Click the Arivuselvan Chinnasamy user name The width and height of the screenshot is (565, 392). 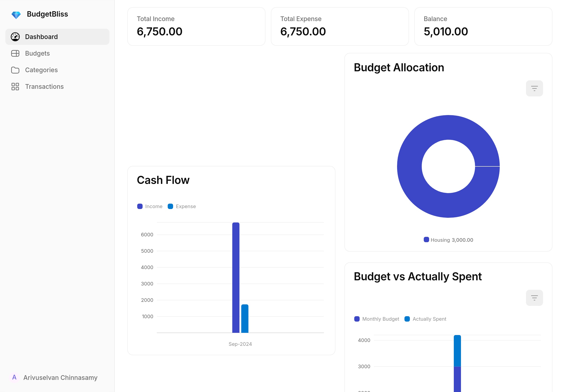(60, 377)
